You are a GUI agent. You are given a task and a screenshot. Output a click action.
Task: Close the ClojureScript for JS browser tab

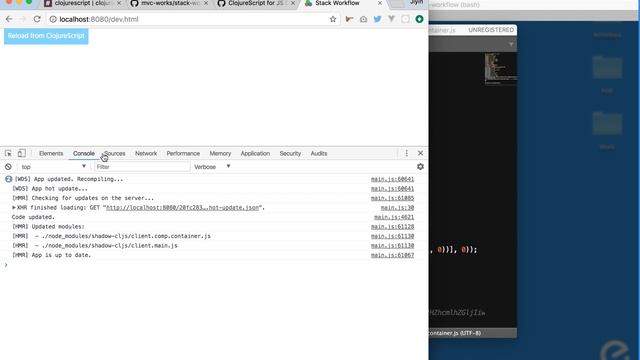pos(293,3)
